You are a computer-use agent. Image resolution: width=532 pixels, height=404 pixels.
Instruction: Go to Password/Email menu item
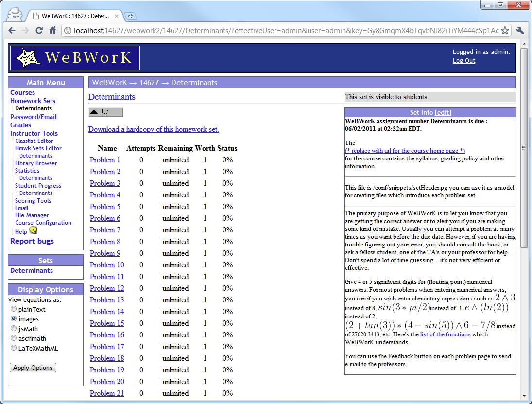point(33,117)
